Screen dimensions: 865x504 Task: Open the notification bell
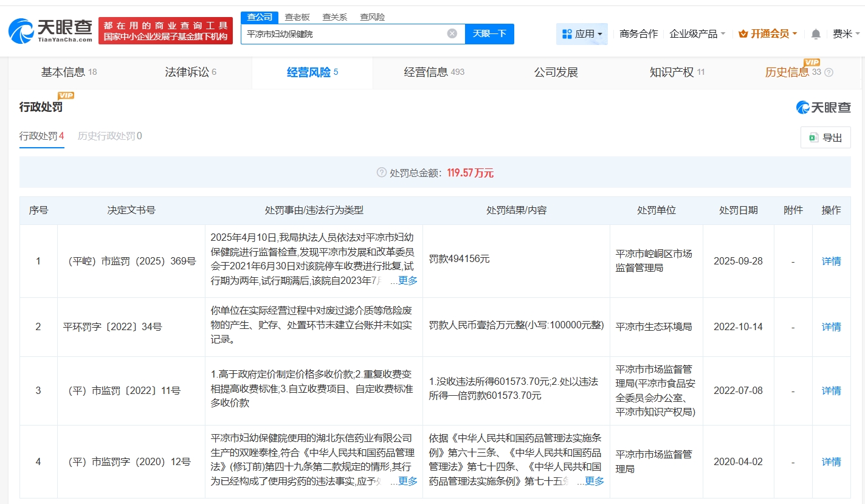[x=816, y=34]
